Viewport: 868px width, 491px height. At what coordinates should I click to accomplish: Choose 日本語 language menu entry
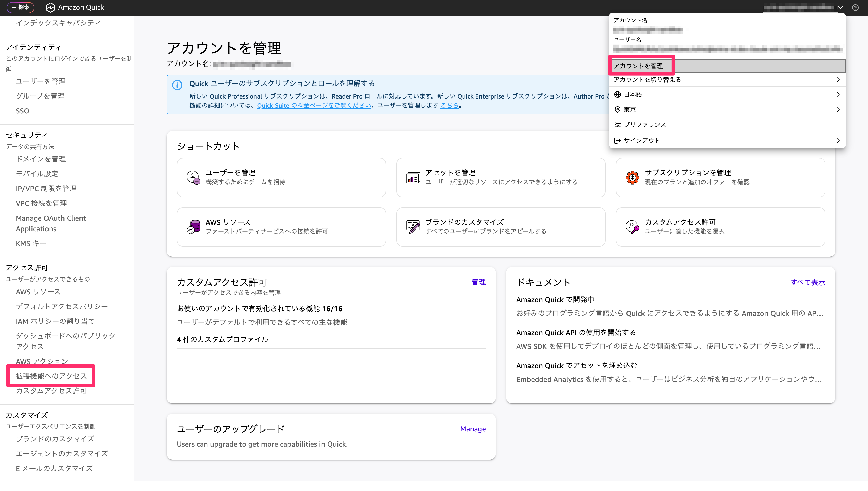pos(727,94)
